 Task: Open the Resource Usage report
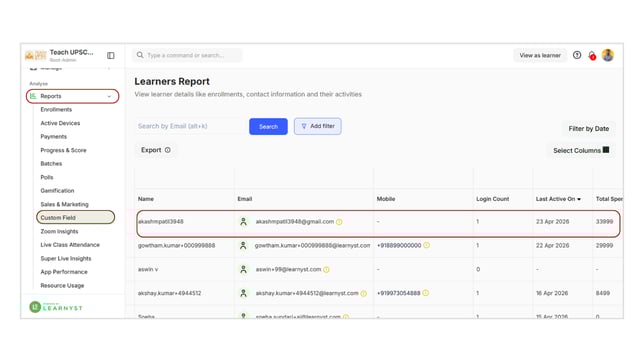pyautogui.click(x=62, y=285)
